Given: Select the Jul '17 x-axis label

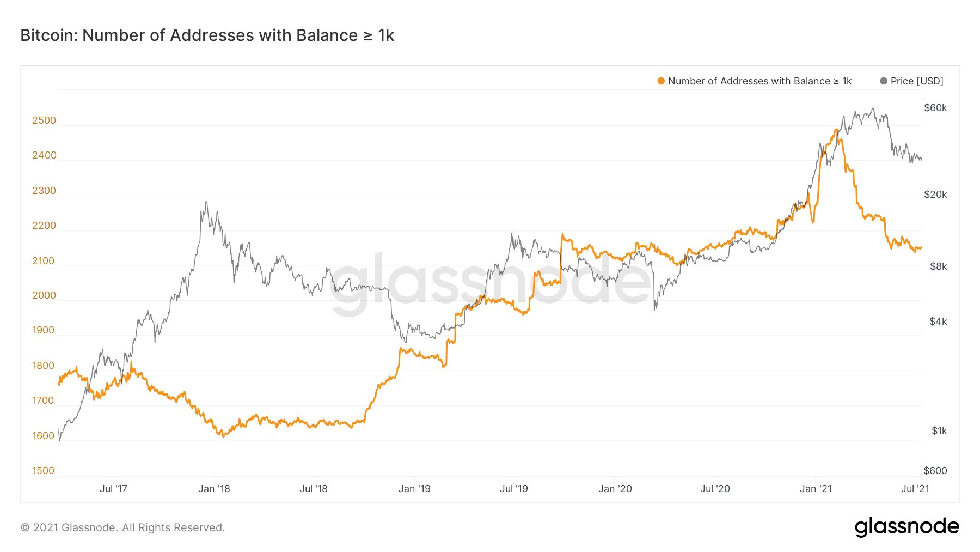Looking at the screenshot, I should coord(113,489).
